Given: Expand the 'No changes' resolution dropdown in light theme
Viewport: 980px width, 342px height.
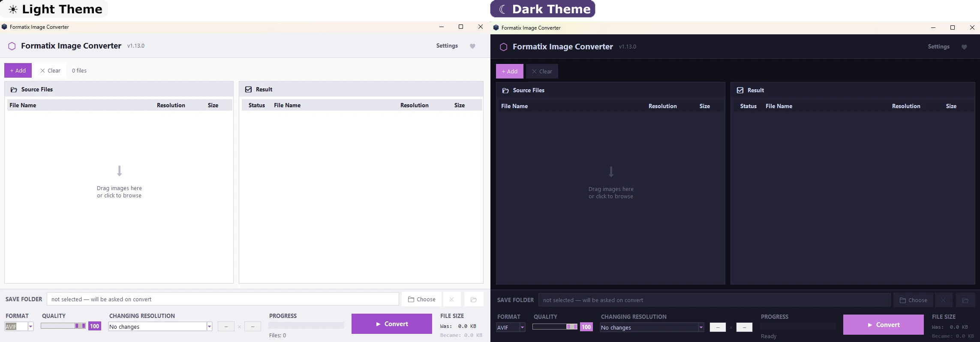Looking at the screenshot, I should click(160, 327).
